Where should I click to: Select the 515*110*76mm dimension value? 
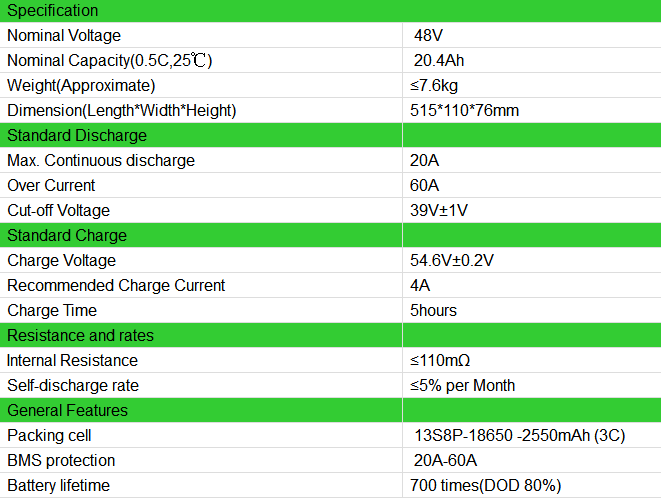(464, 110)
